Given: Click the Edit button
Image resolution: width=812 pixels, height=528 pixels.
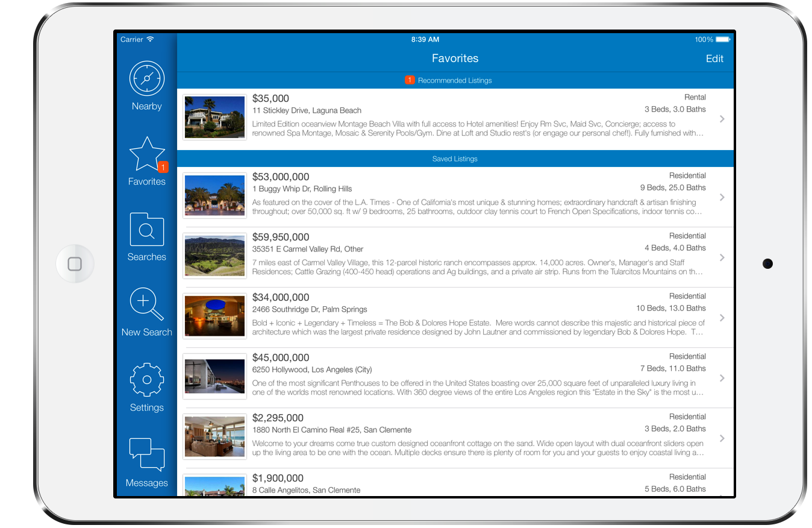Looking at the screenshot, I should (714, 58).
